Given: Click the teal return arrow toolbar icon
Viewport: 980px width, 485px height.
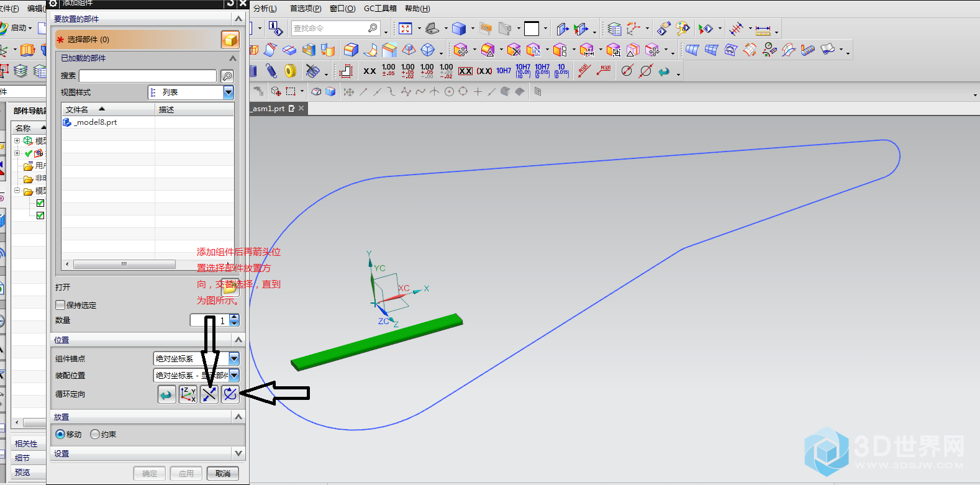Looking at the screenshot, I should click(x=664, y=71).
